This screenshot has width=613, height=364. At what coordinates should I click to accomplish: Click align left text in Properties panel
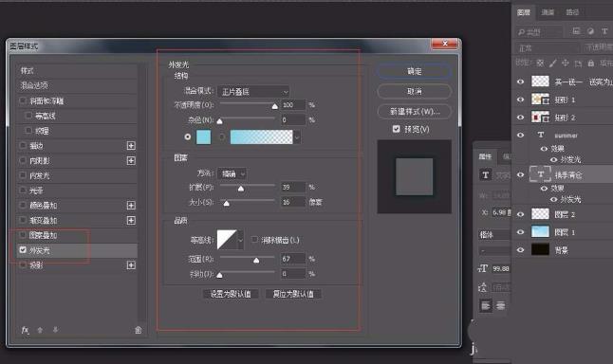[x=486, y=306]
